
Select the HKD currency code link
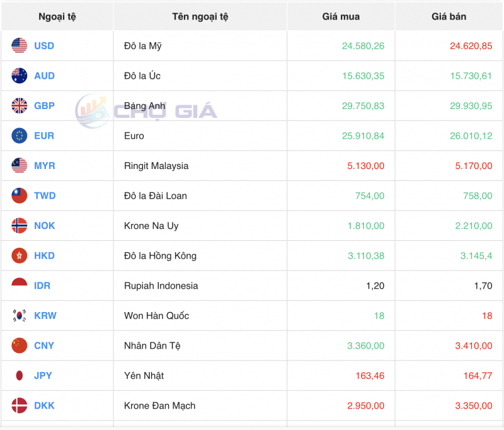(x=43, y=256)
